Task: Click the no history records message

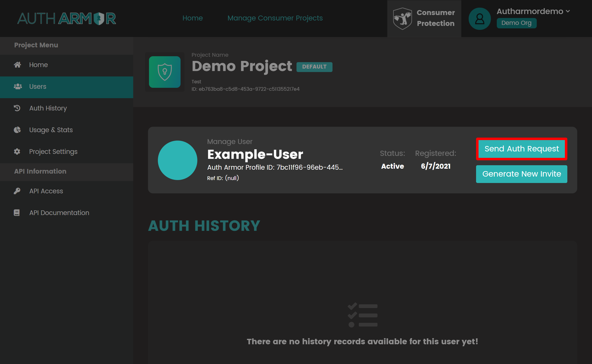Action: click(x=362, y=342)
